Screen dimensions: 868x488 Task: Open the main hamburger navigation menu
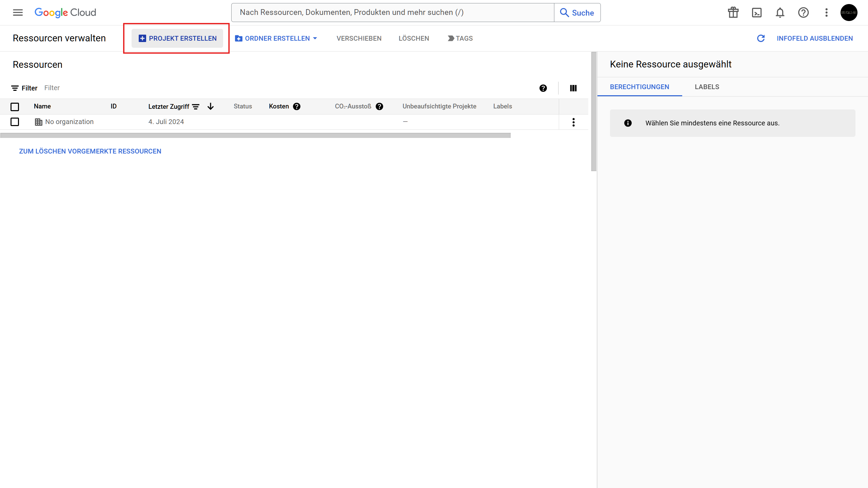pyautogui.click(x=18, y=13)
